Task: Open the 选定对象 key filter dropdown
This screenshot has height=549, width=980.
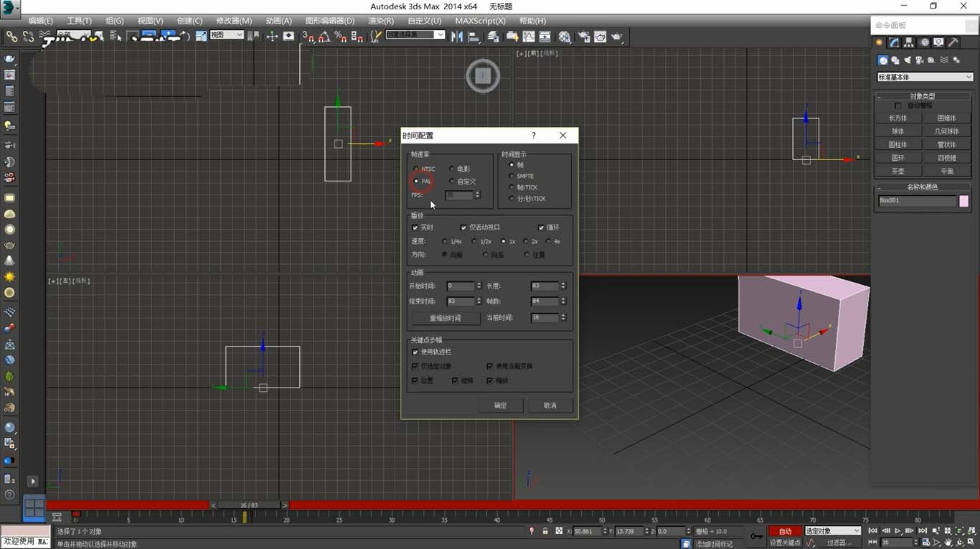Action: point(832,531)
